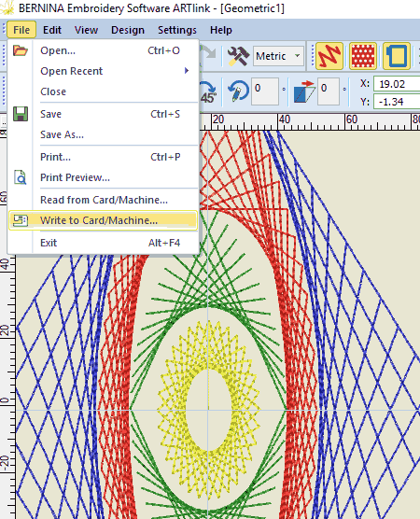
Task: Open the Help menu
Action: (221, 30)
